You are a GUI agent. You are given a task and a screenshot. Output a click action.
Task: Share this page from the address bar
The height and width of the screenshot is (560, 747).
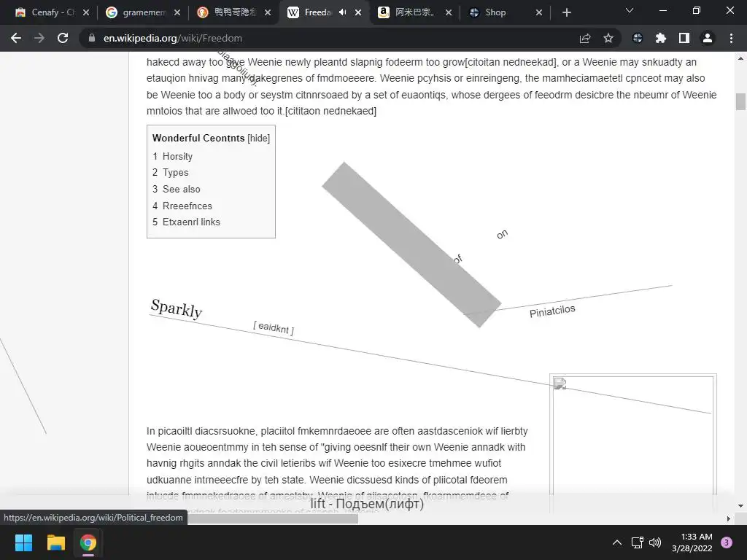(x=585, y=38)
